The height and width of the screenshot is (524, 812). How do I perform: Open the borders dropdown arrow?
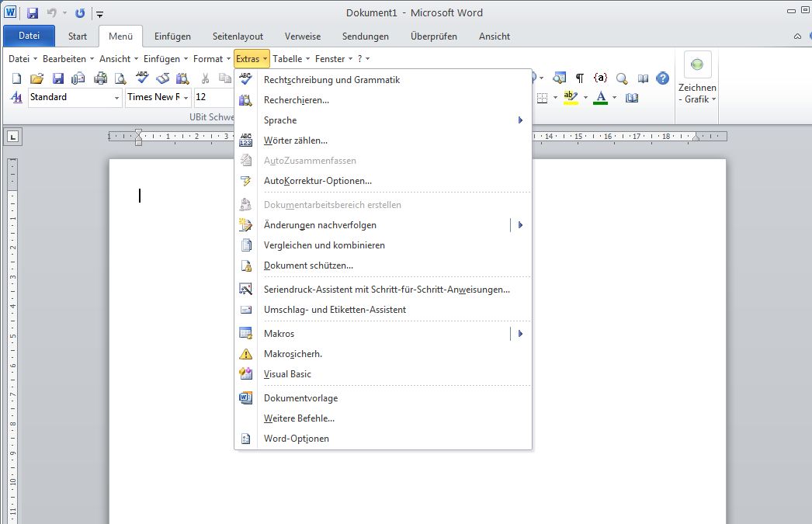click(555, 97)
